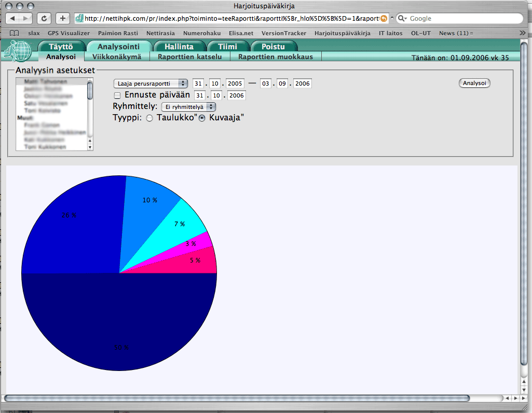Click the horizontal scrollbar thumb

pos(237,398)
